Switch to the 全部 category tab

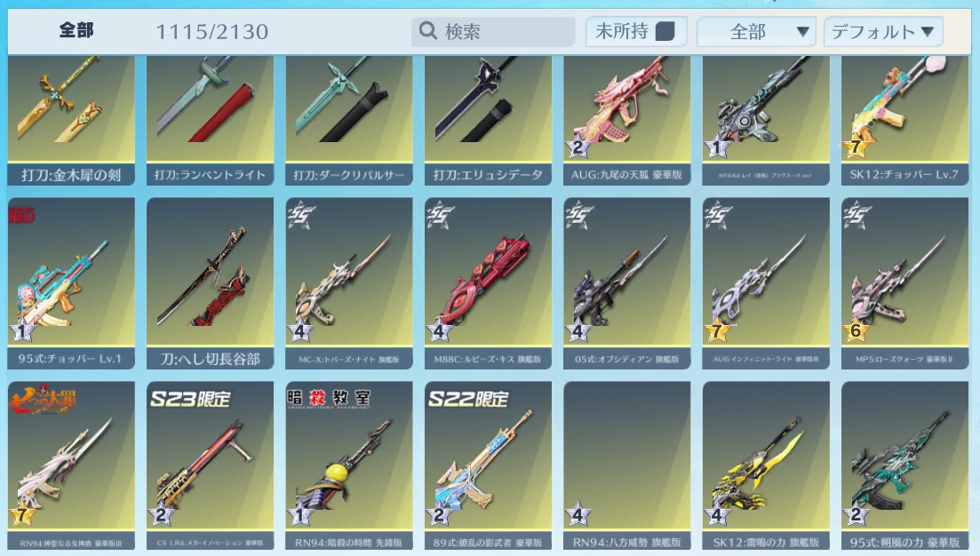coord(76,30)
